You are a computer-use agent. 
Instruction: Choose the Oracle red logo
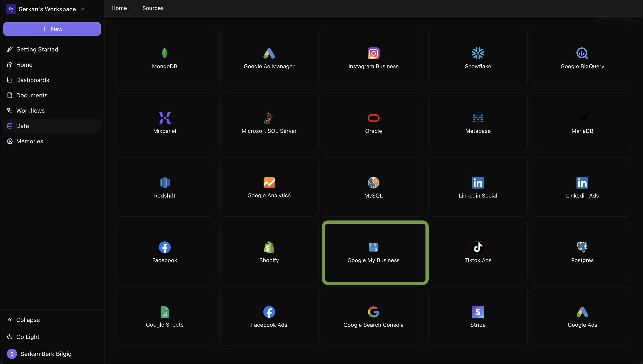coord(373,118)
